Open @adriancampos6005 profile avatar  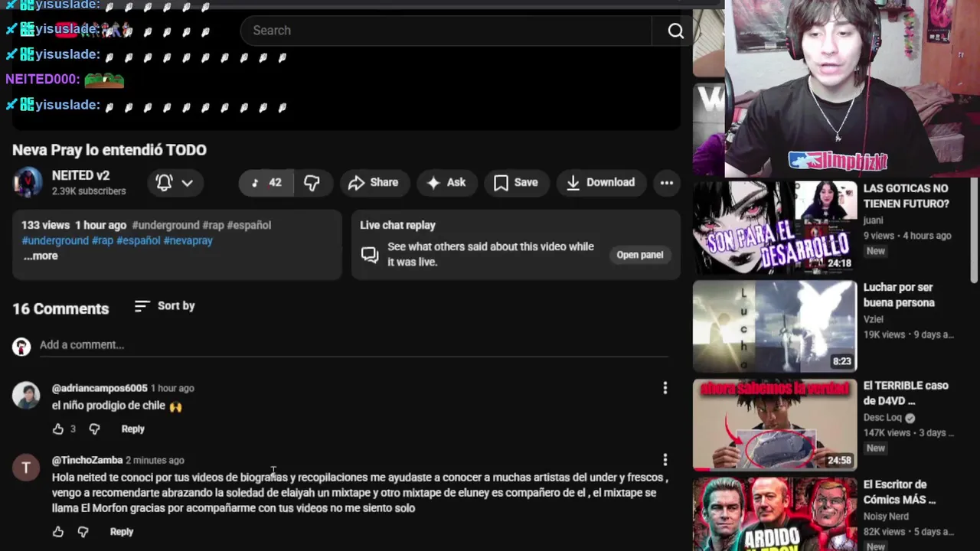click(x=26, y=396)
